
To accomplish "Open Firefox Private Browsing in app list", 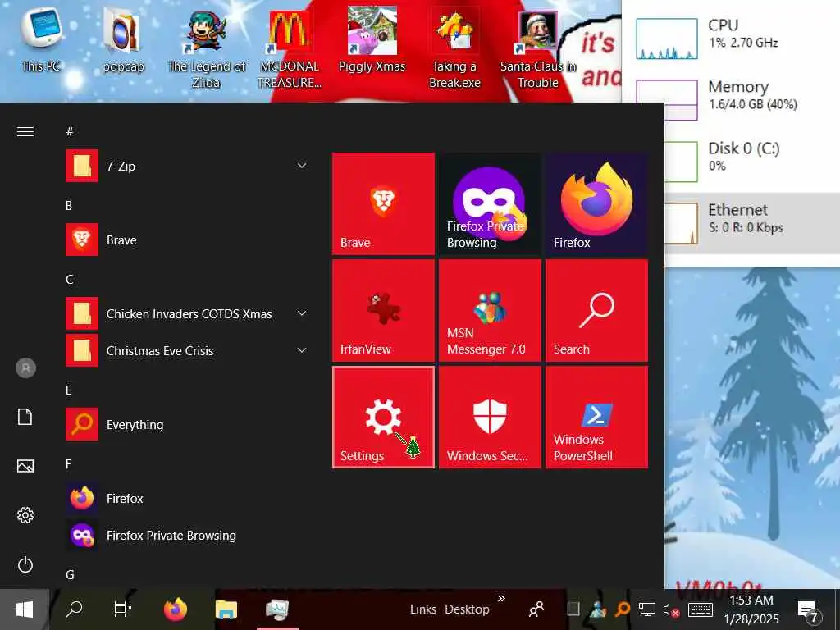I will click(189, 535).
